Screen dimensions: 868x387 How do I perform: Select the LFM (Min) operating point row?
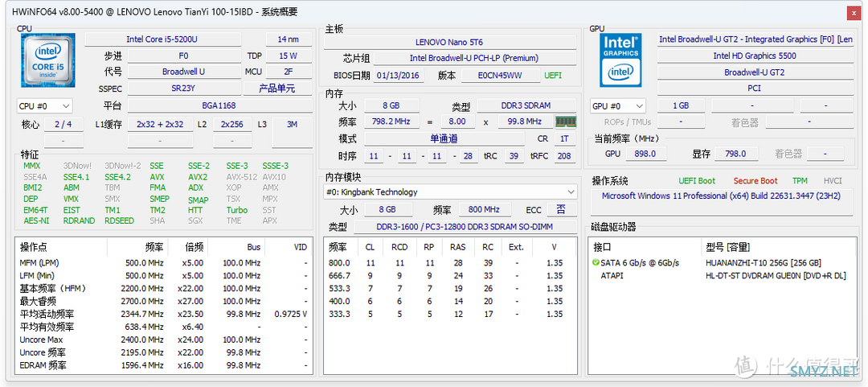pos(163,275)
